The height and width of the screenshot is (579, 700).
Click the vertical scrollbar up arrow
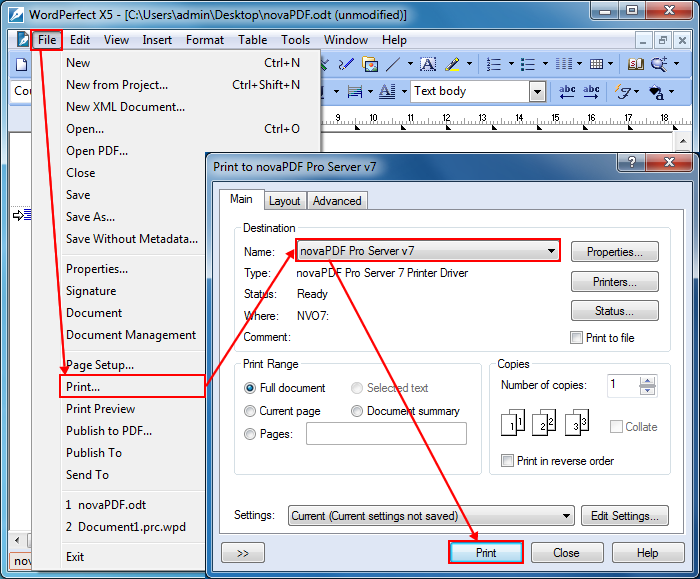[x=683, y=142]
